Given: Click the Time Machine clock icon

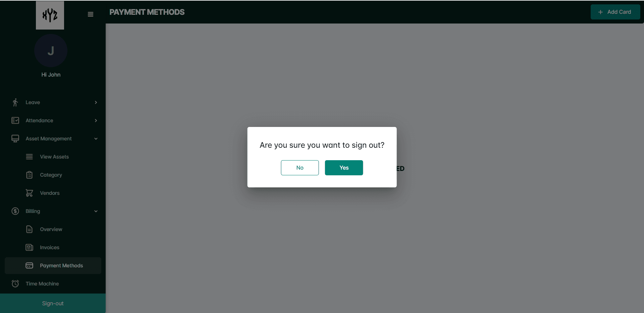Looking at the screenshot, I should 15,284.
